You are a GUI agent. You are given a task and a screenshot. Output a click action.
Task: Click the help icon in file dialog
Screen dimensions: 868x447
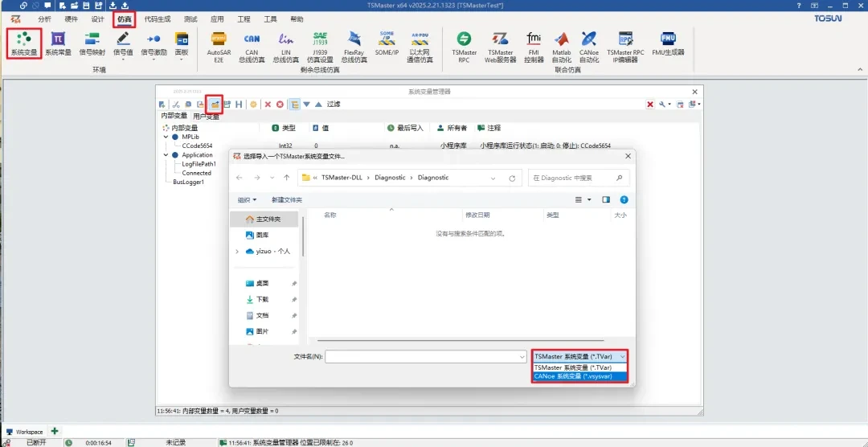point(624,199)
